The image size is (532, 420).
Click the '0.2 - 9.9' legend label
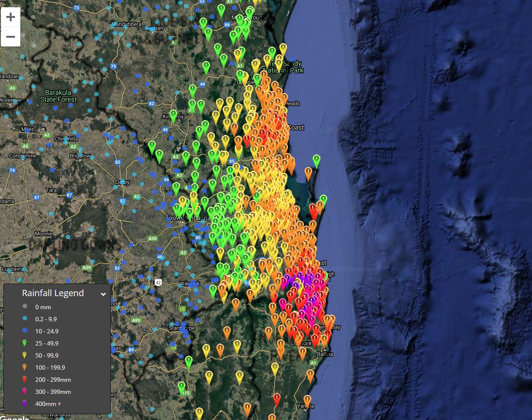[x=46, y=319]
